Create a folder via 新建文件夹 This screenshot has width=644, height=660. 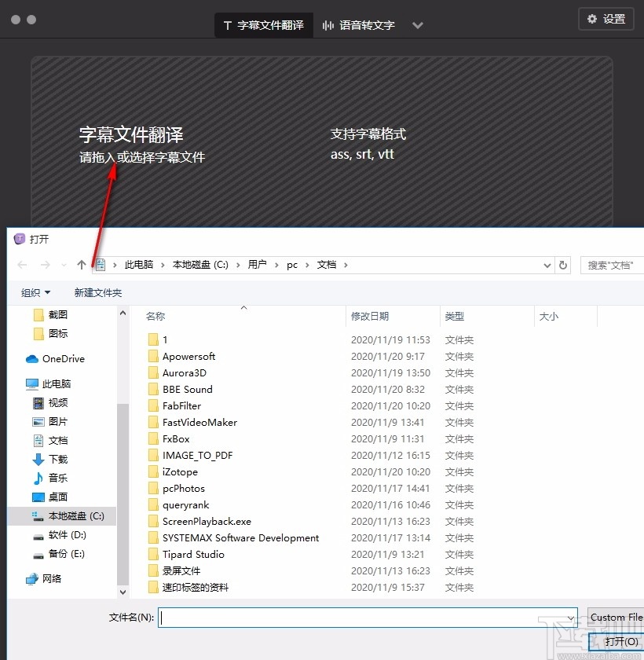(x=97, y=291)
